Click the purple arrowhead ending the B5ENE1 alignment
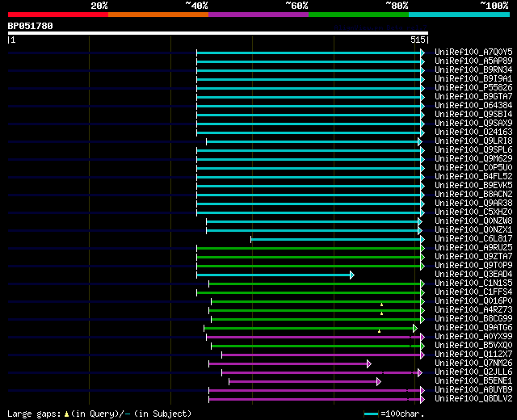The height and width of the screenshot is (420, 517). click(x=379, y=382)
